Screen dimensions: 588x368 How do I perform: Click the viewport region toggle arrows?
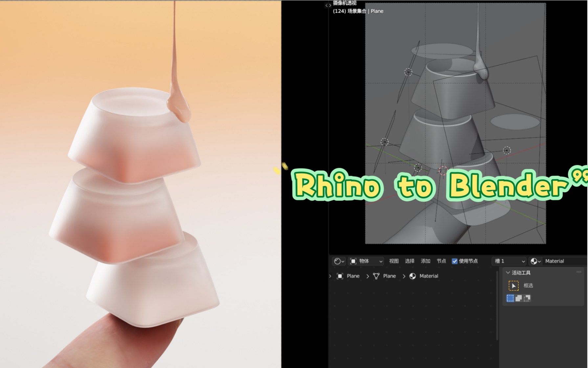328,5
